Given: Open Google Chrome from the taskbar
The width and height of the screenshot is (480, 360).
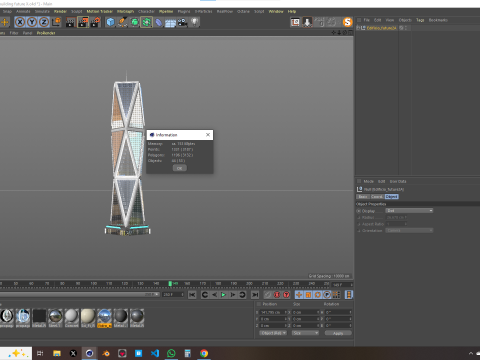Looking at the screenshot, I should click(x=204, y=353).
